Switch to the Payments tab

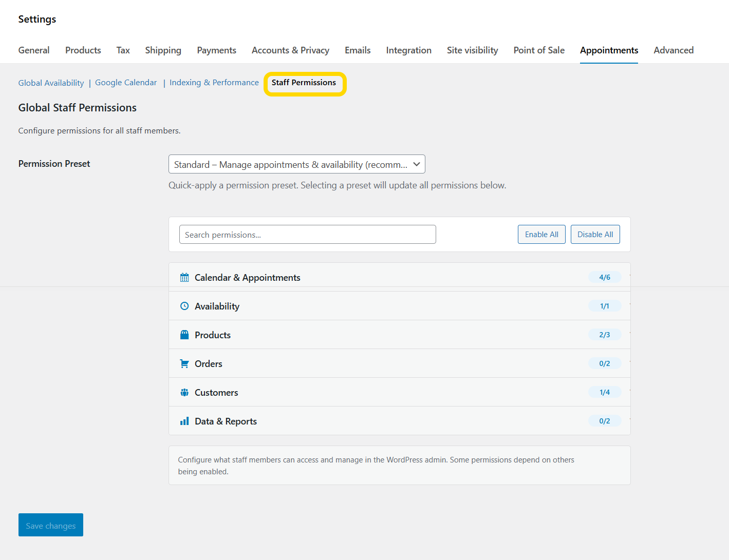(216, 50)
